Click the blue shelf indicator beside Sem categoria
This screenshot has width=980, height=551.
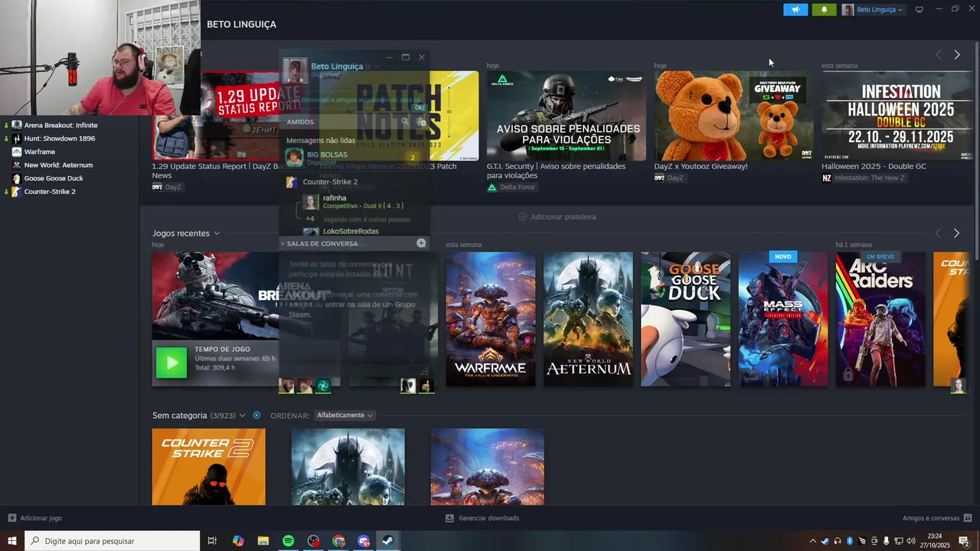[256, 416]
